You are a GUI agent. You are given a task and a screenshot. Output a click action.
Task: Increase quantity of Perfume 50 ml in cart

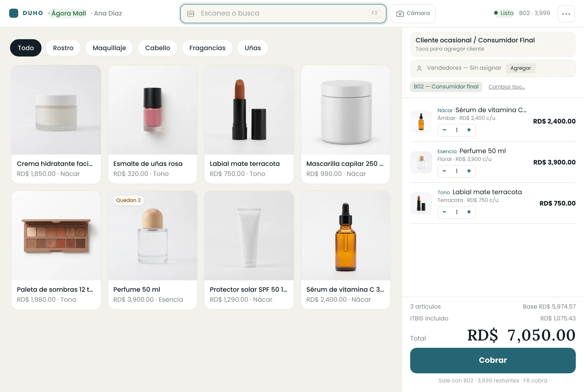click(x=469, y=171)
